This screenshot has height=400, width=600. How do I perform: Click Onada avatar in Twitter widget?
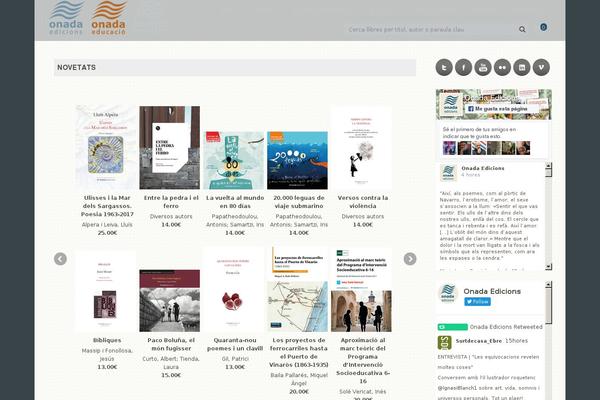[x=448, y=294]
